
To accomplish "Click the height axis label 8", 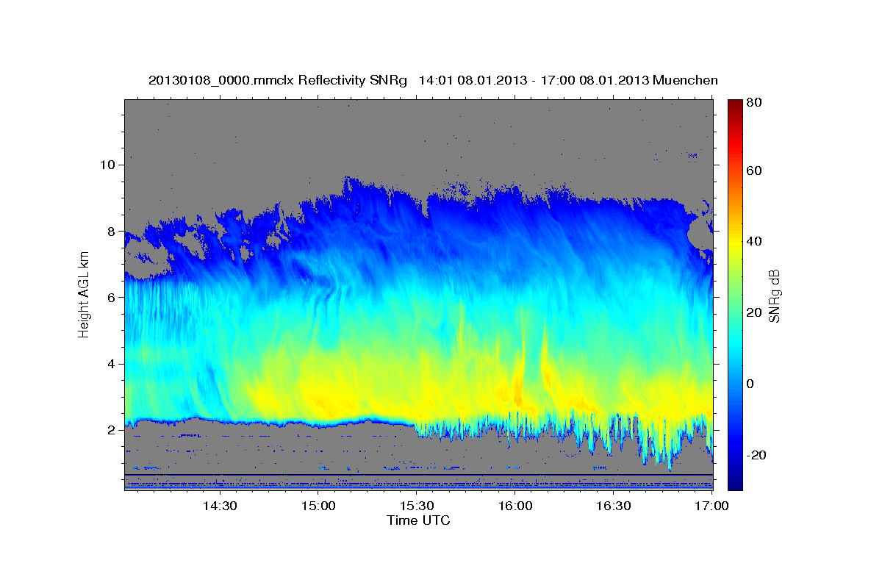I will pyautogui.click(x=112, y=231).
